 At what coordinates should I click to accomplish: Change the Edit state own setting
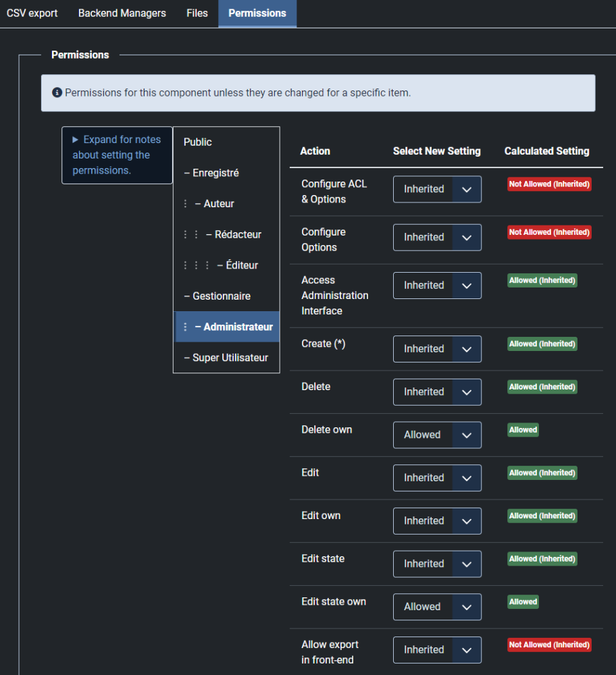click(x=437, y=607)
